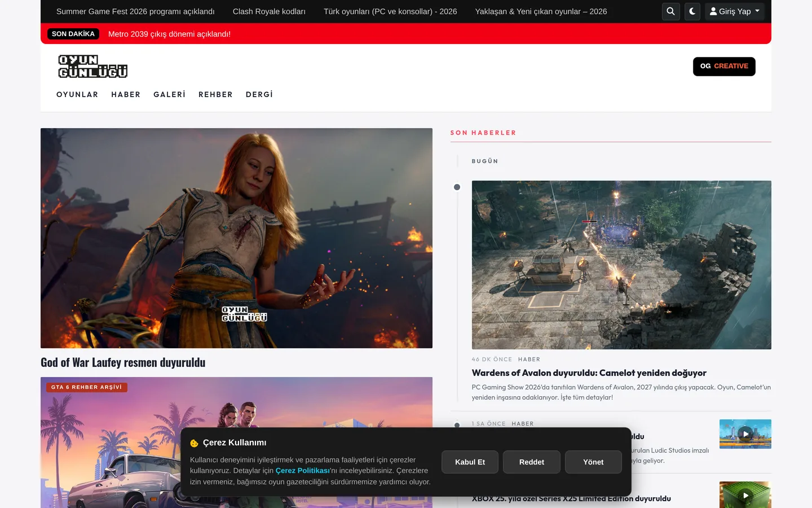Open the search magnifier icon
Viewport: 812px width, 508px height.
[x=670, y=11]
